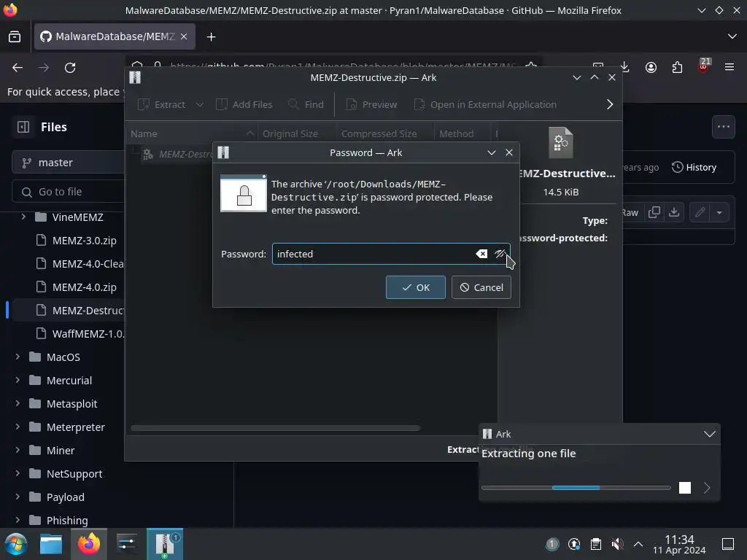Screen dimensions: 747x560
Task: Sort by Method column in Ark
Action: pos(462,134)
